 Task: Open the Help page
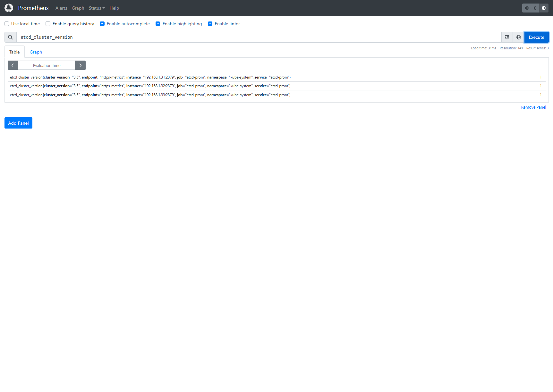(114, 8)
